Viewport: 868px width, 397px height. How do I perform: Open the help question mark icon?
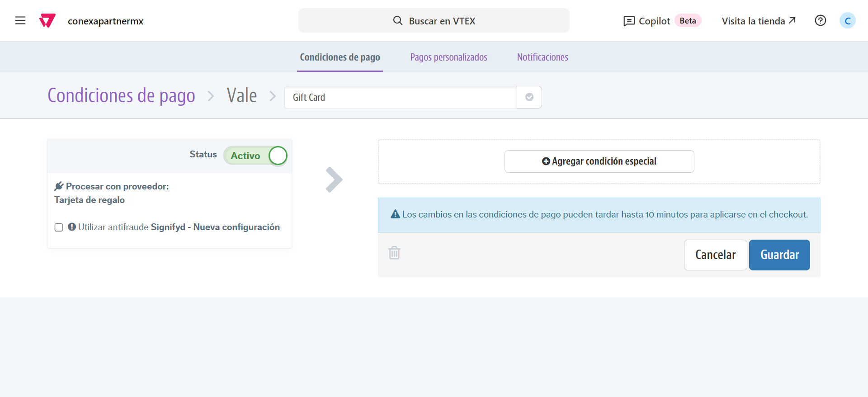820,21
